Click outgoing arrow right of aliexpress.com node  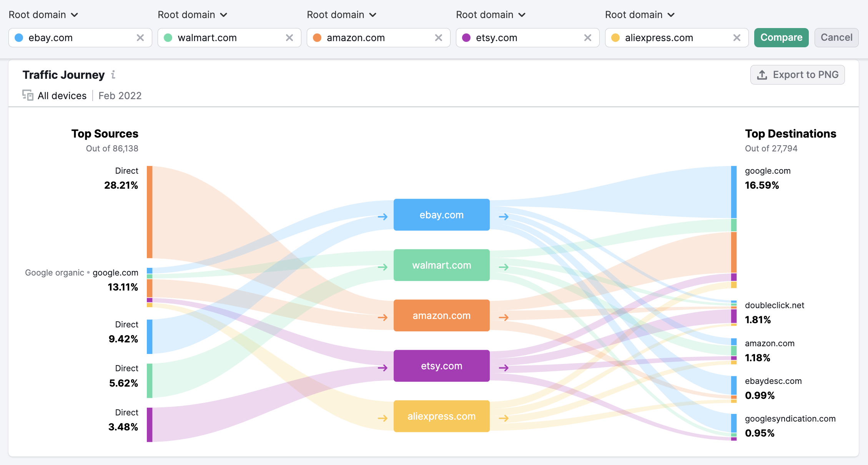504,418
